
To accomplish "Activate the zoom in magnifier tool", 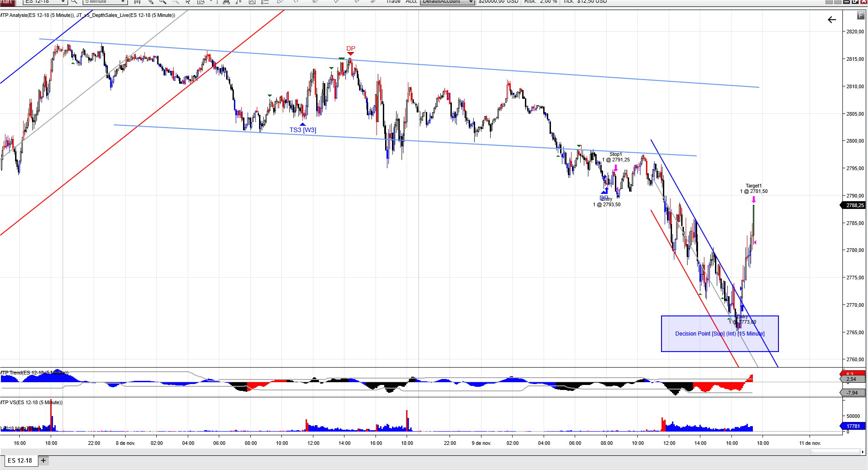I will 163,2.
